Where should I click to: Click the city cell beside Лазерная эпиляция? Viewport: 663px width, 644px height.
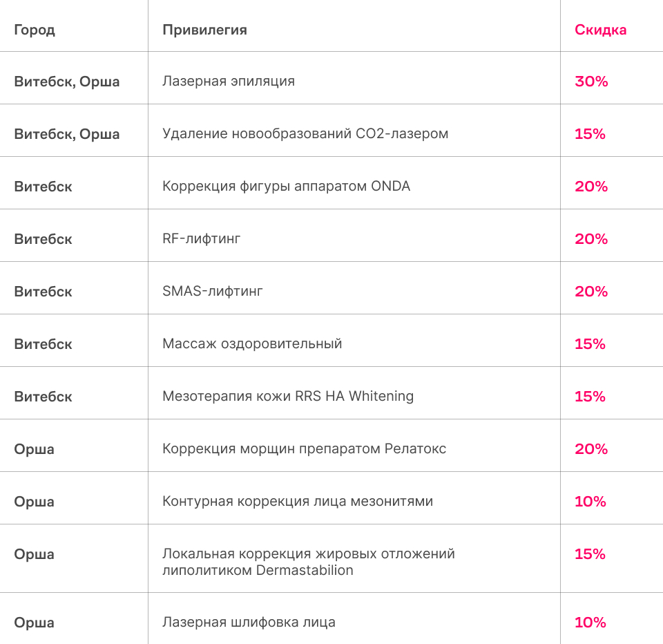point(67,82)
